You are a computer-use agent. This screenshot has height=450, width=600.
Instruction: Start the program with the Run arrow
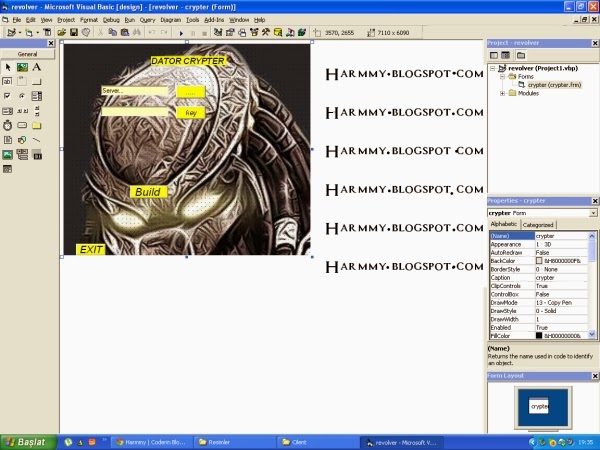[x=181, y=33]
